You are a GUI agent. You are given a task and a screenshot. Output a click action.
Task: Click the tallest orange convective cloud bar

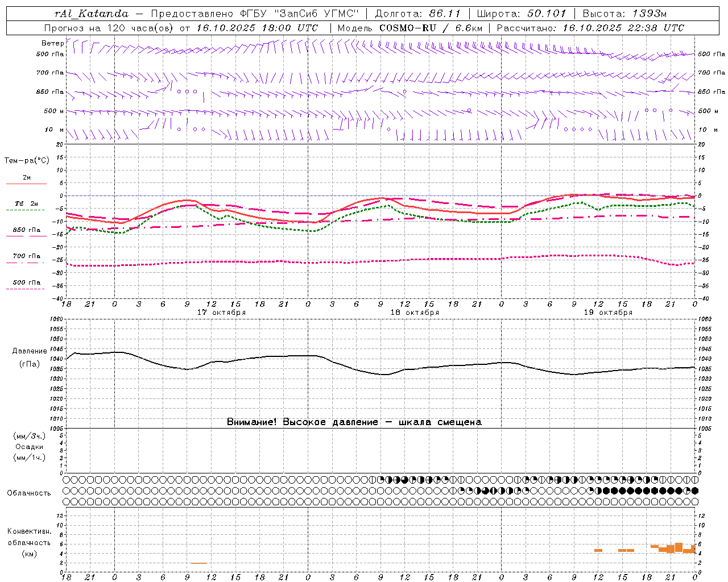[679, 548]
